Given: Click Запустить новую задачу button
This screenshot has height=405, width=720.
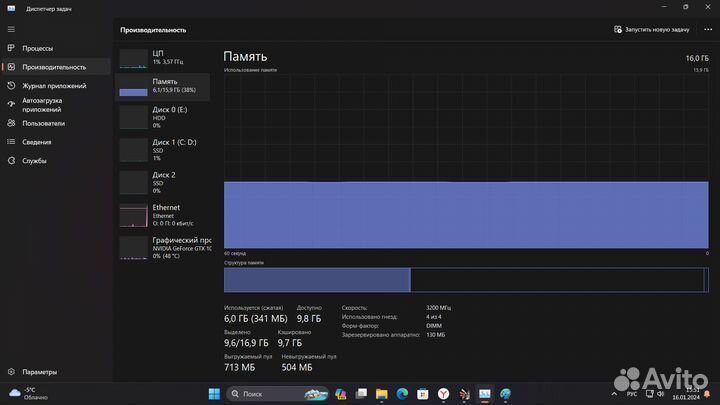Looking at the screenshot, I should [652, 29].
